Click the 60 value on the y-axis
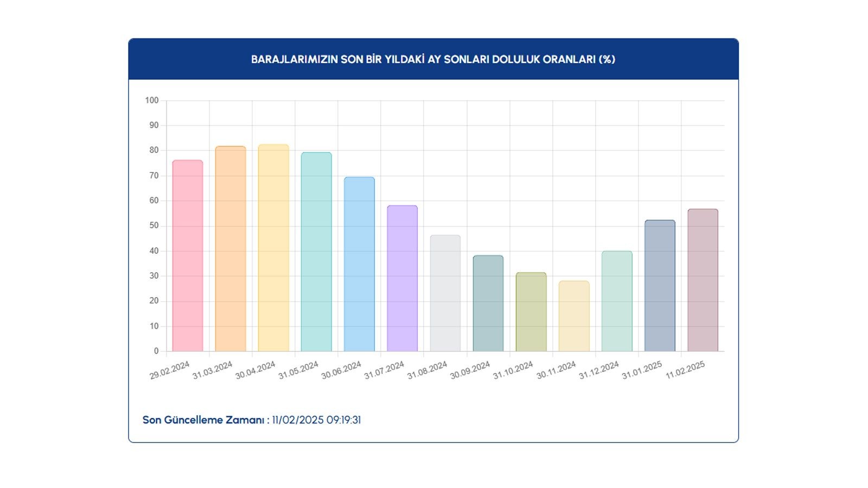Image resolution: width=868 pixels, height=488 pixels. tap(154, 201)
